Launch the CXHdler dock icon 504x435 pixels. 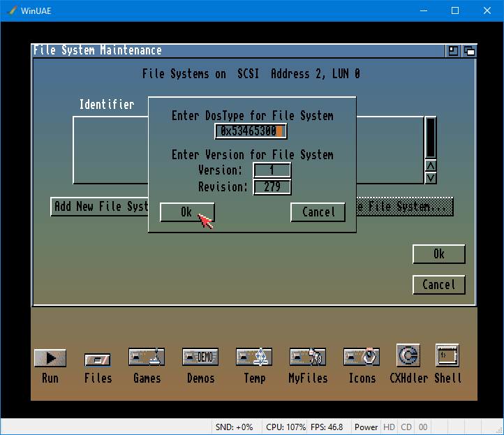(408, 356)
